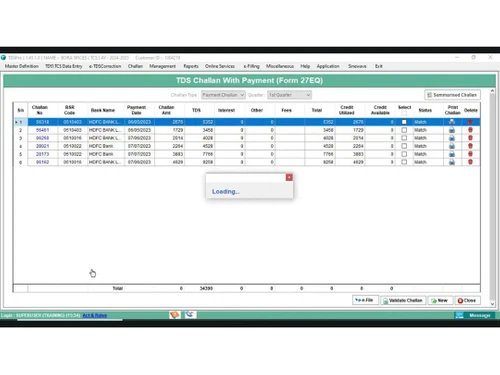Open the Master Definition menu
This screenshot has width=500, height=375.
(x=22, y=66)
